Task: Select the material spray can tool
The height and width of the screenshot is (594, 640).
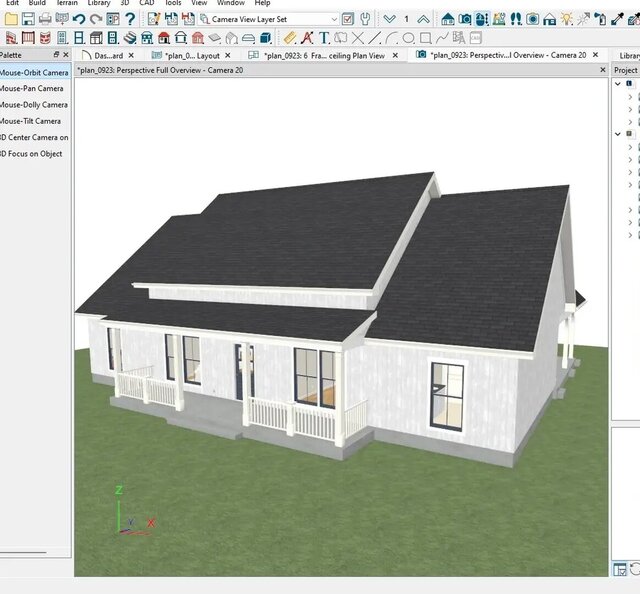Action: pyautogui.click(x=600, y=19)
